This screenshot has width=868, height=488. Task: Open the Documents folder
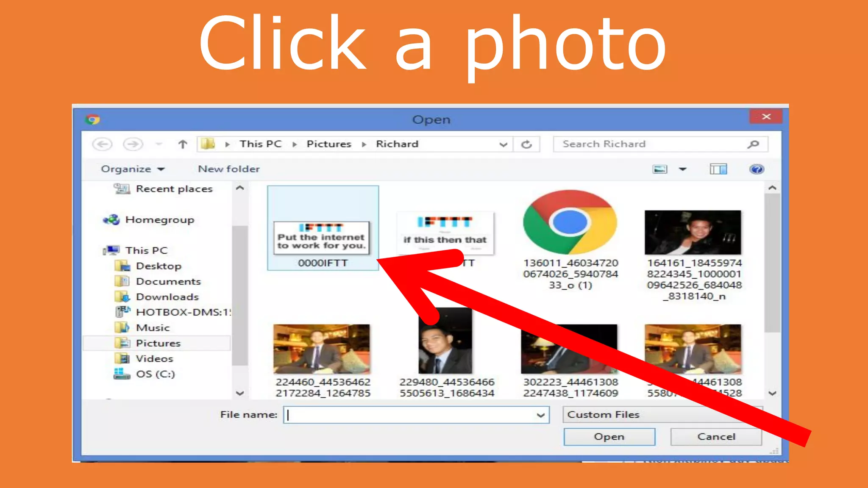pyautogui.click(x=168, y=282)
